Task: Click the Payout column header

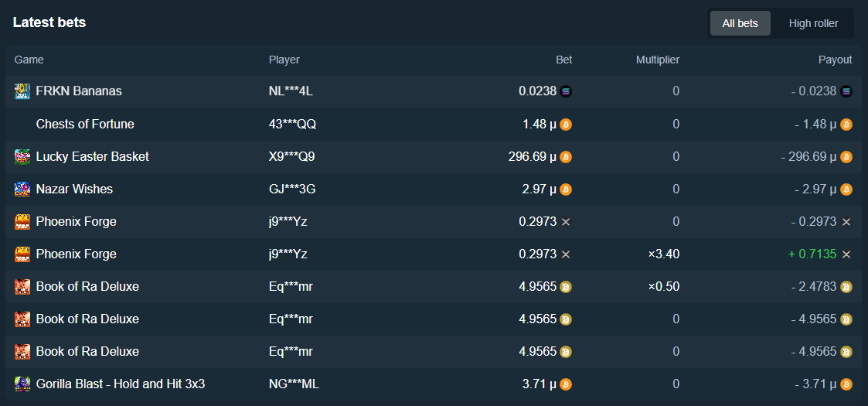Action: 835,60
